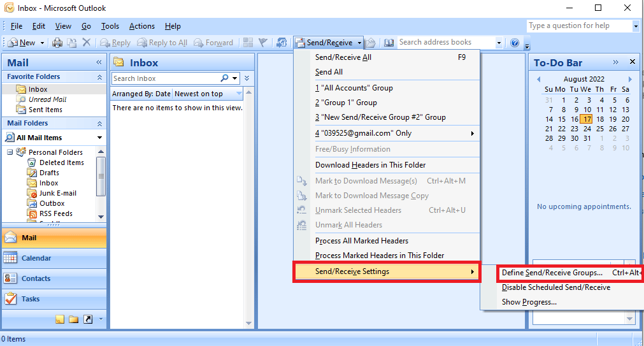Switch to Contacts navigation button
644x346 pixels.
[x=54, y=278]
